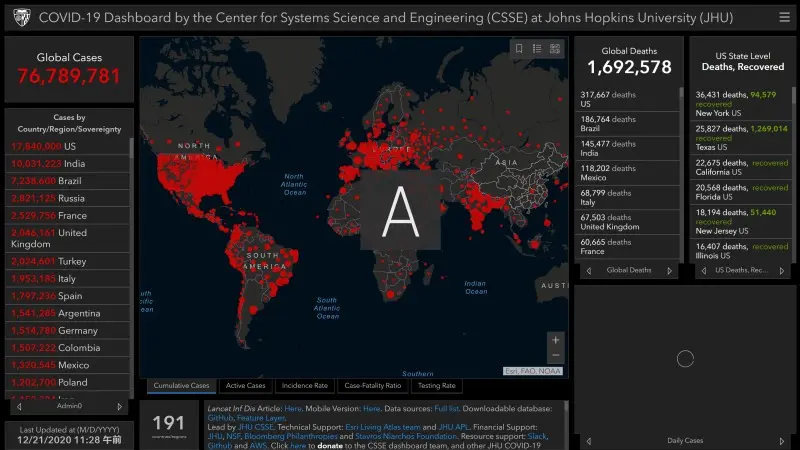Click 118,202 deaths Mexico row
This screenshot has height=450, width=800.
coord(628,173)
